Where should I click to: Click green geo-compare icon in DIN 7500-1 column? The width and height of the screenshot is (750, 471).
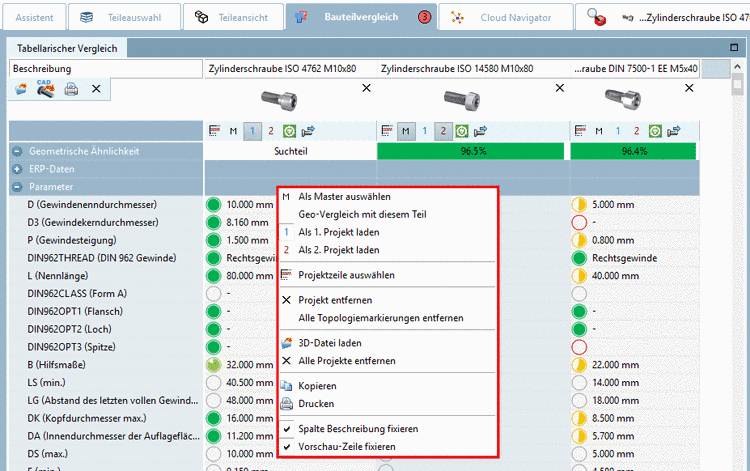[x=655, y=131]
